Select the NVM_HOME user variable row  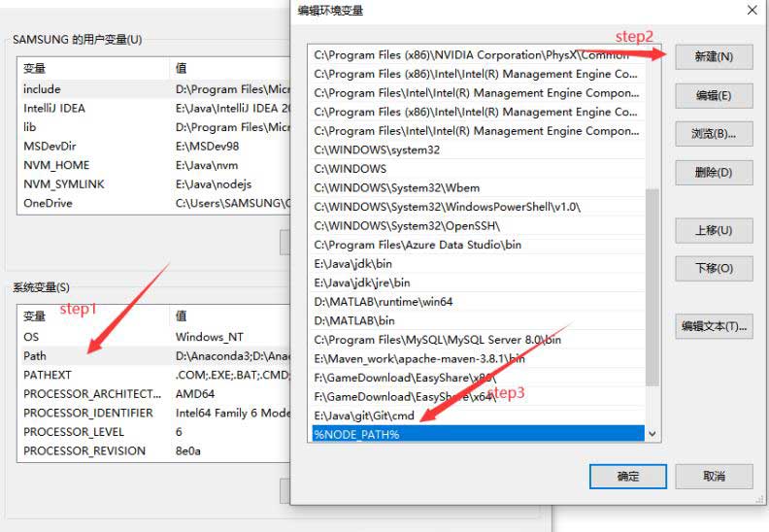(x=154, y=165)
